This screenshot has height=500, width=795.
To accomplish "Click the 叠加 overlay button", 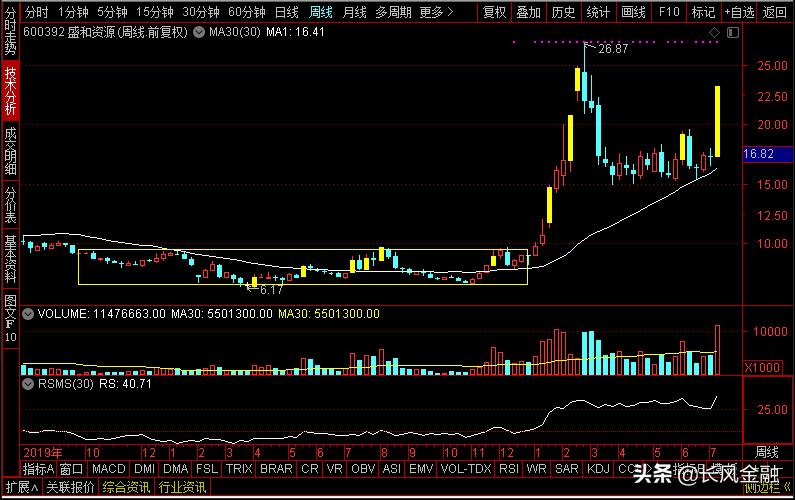I will pyautogui.click(x=528, y=12).
